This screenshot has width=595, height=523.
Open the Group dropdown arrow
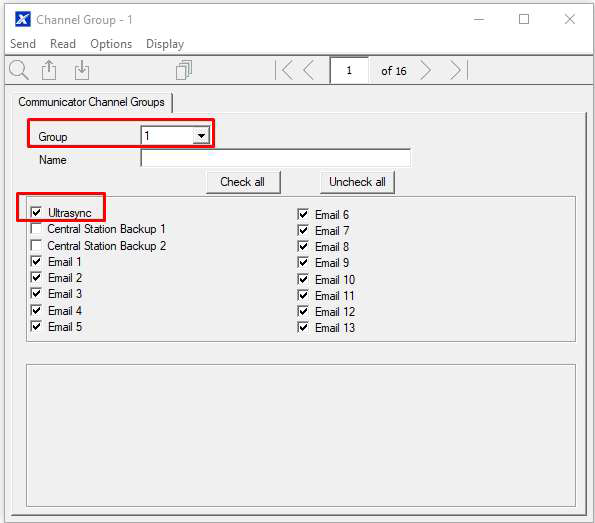tap(201, 135)
